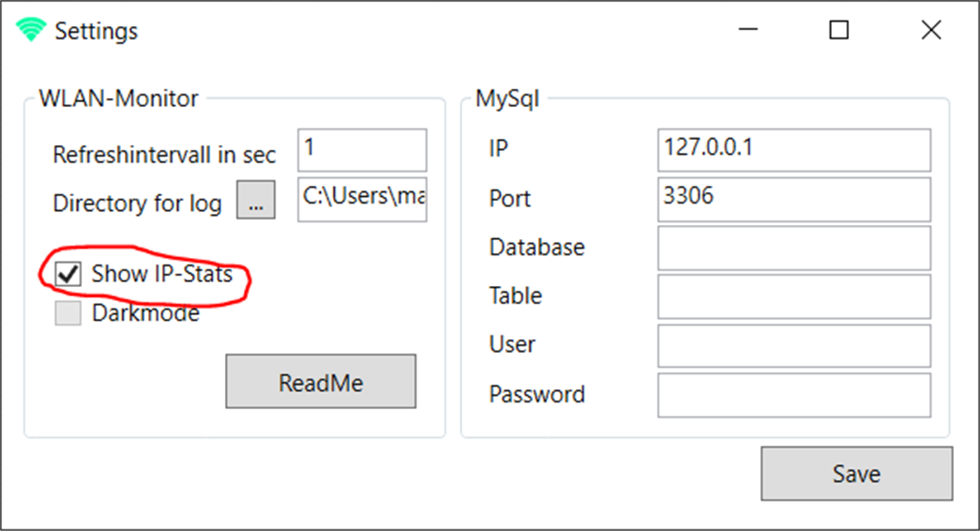This screenshot has height=531, width=980.
Task: Click the Settings title bar text
Action: click(x=97, y=31)
